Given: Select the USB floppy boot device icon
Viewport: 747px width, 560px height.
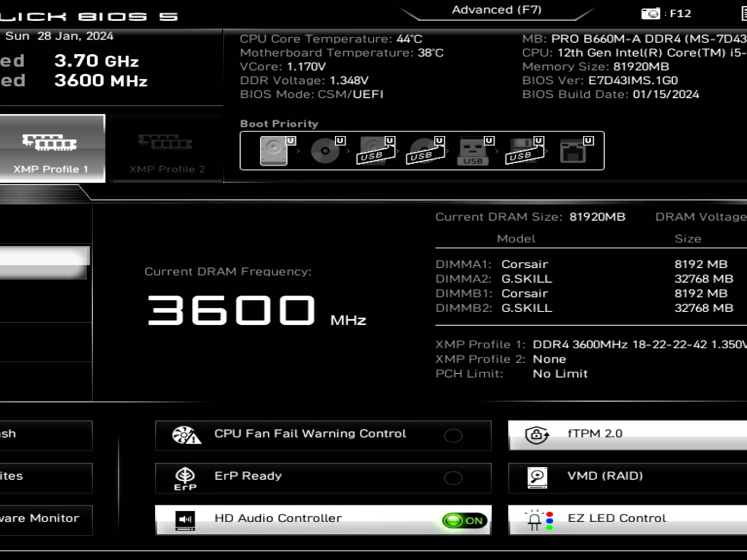Looking at the screenshot, I should pyautogui.click(x=525, y=151).
